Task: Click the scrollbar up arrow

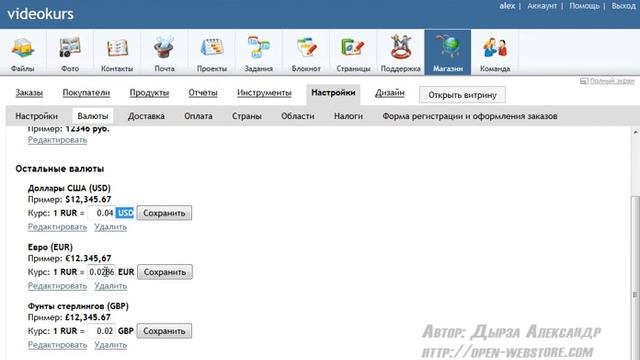Action: 636,132
